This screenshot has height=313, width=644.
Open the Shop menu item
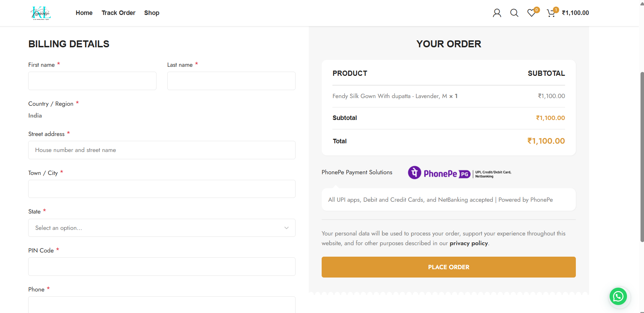coord(152,13)
